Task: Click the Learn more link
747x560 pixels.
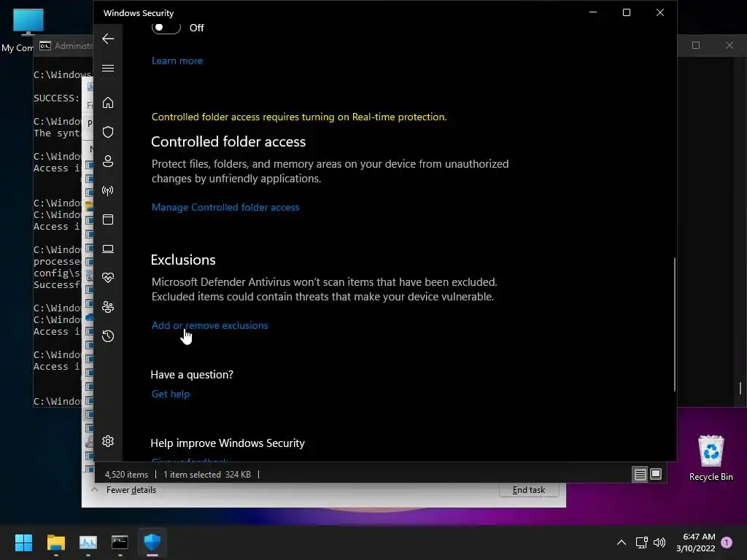Action: (x=177, y=61)
